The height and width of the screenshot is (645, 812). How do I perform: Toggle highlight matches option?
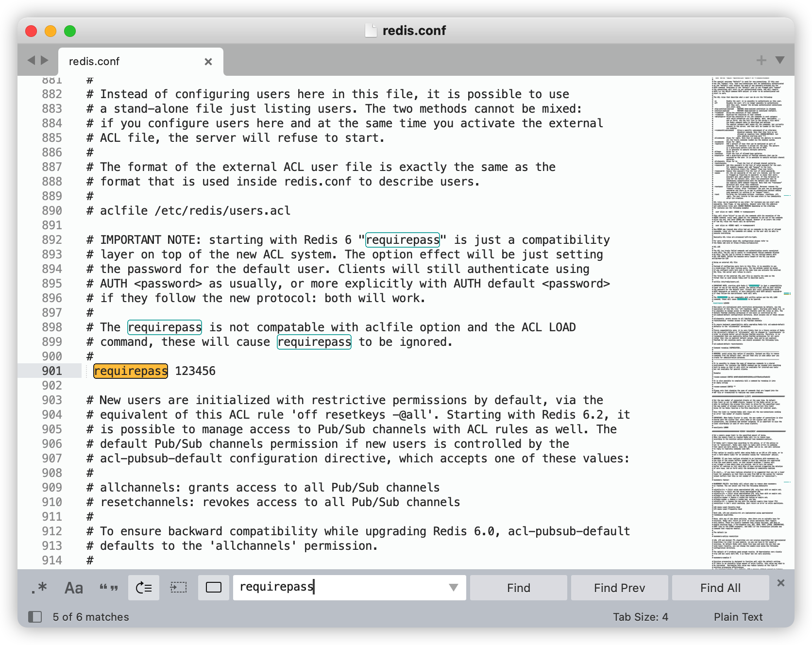[214, 588]
